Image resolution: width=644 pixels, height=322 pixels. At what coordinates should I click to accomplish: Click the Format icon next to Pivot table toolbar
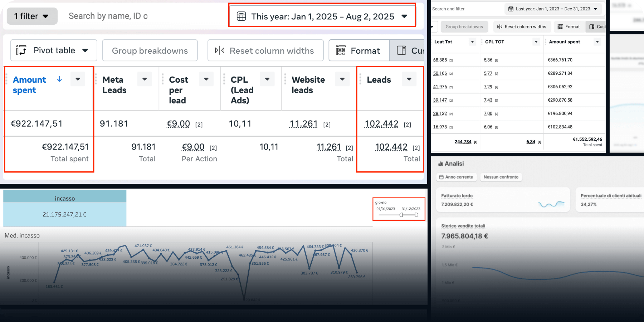click(x=341, y=50)
